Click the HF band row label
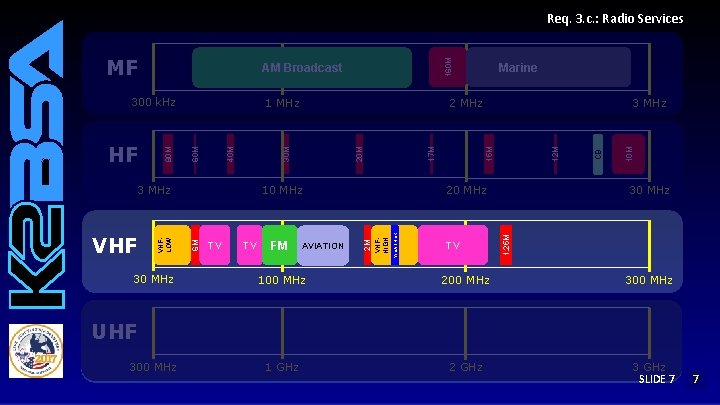Viewport: 720px width, 405px height. (123, 155)
